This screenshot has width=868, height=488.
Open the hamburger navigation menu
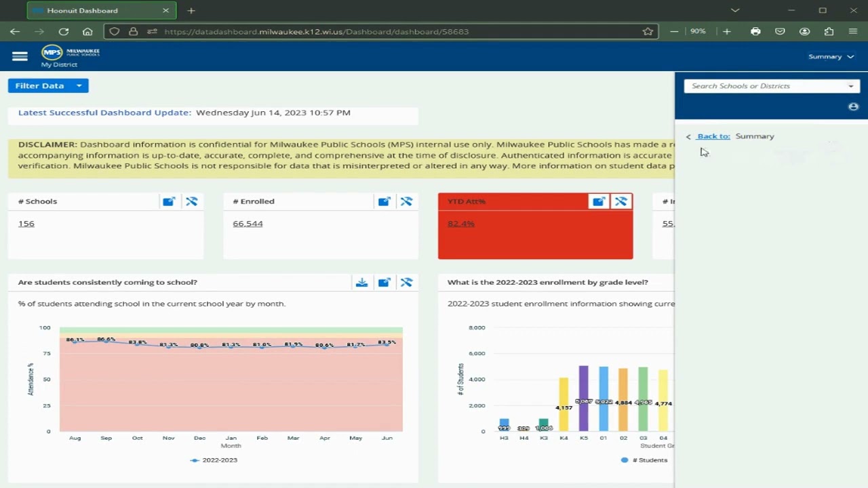pos(20,57)
